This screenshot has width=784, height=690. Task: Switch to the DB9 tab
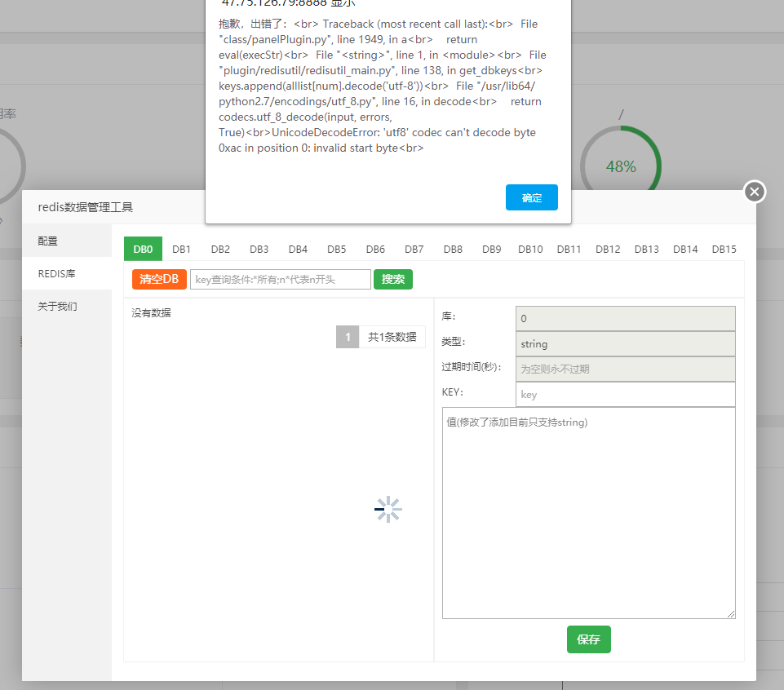(491, 249)
